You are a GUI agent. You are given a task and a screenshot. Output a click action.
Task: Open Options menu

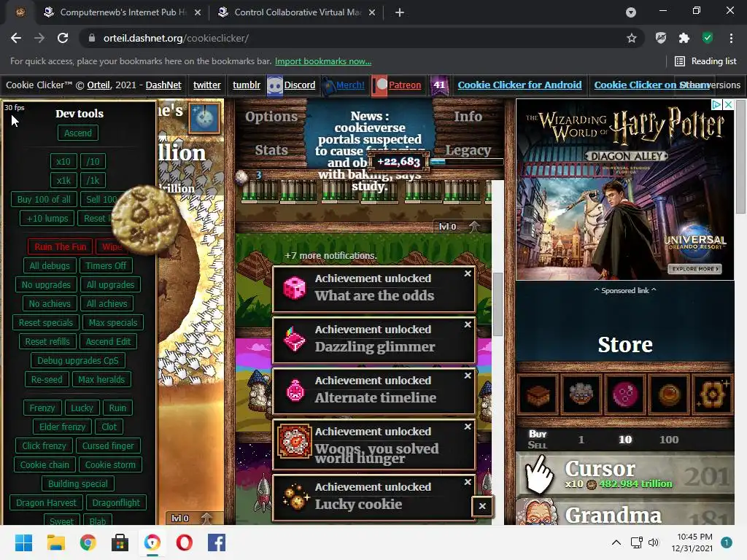[271, 117]
